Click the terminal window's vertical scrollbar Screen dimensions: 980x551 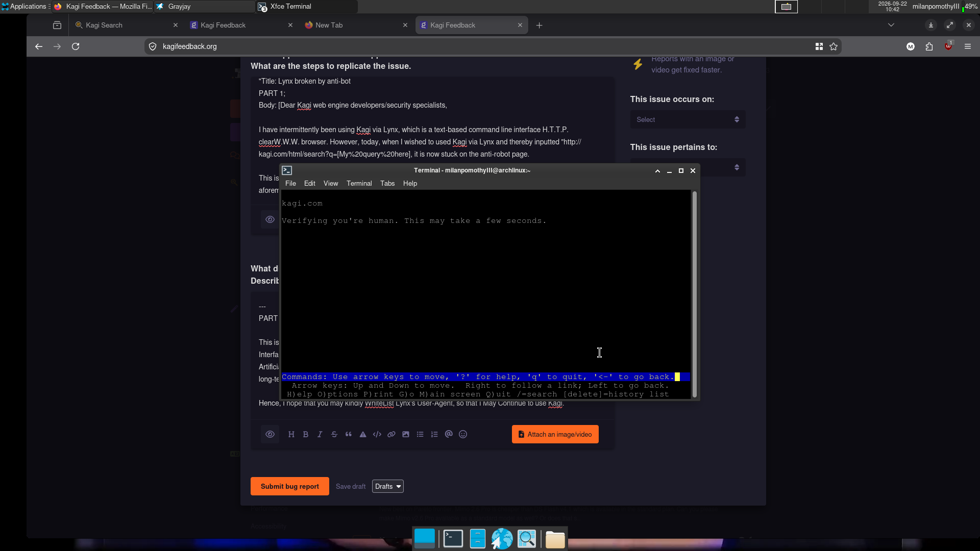point(695,294)
